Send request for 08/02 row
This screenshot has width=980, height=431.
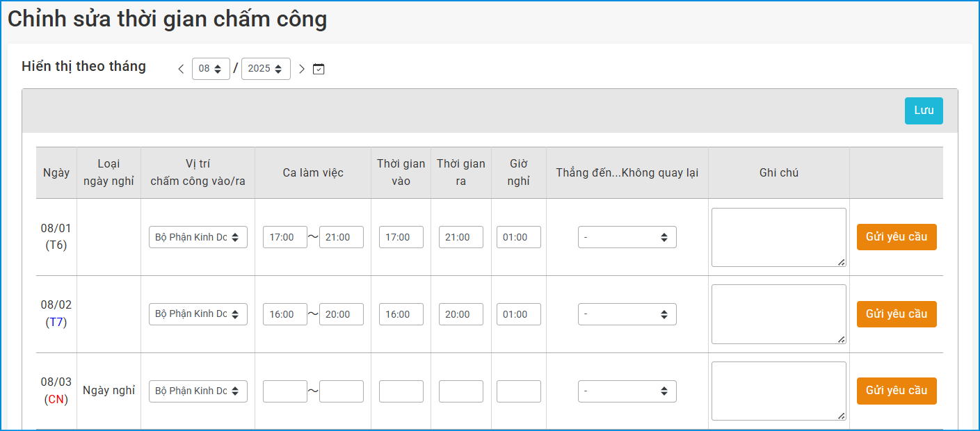pyautogui.click(x=896, y=314)
